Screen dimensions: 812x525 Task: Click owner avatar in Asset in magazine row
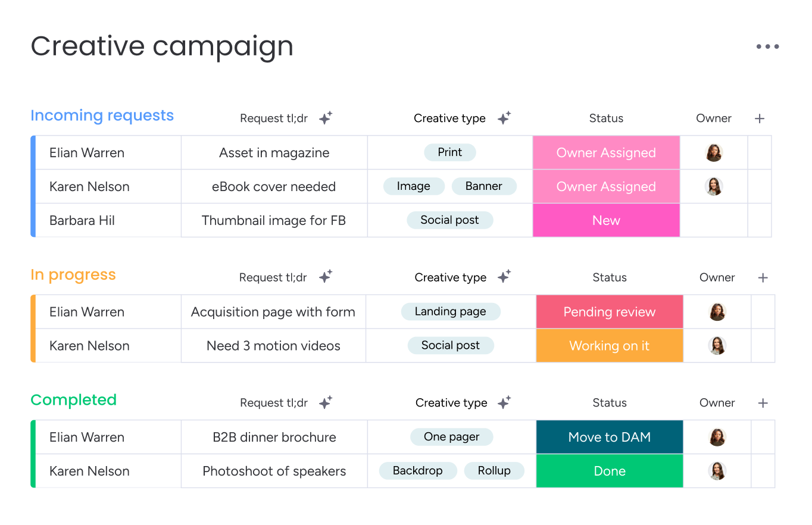[x=714, y=153]
